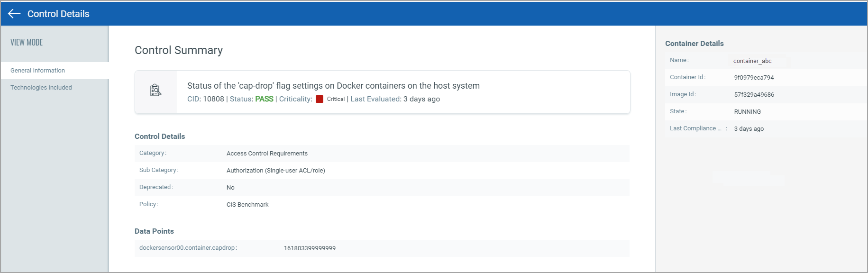Image resolution: width=868 pixels, height=273 pixels.
Task: Select the General Information view mode
Action: point(38,71)
